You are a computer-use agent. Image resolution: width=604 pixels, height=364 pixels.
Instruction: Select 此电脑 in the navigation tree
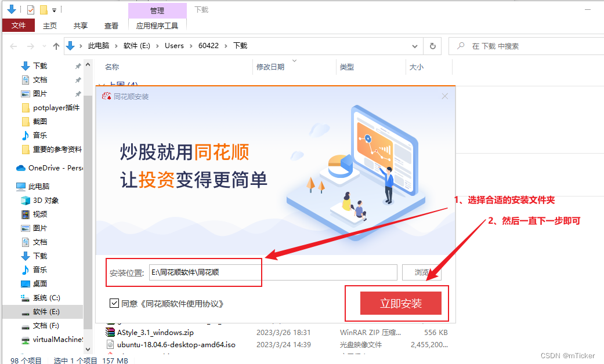pyautogui.click(x=38, y=186)
